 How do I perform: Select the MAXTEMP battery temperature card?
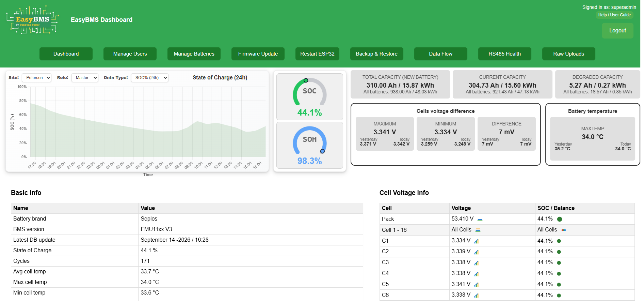pos(593,139)
